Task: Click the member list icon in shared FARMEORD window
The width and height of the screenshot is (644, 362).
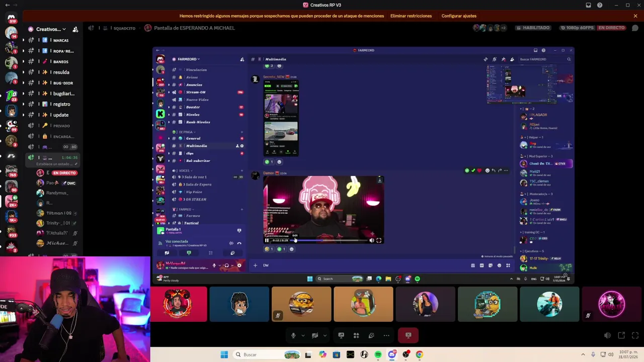Action: (x=512, y=59)
